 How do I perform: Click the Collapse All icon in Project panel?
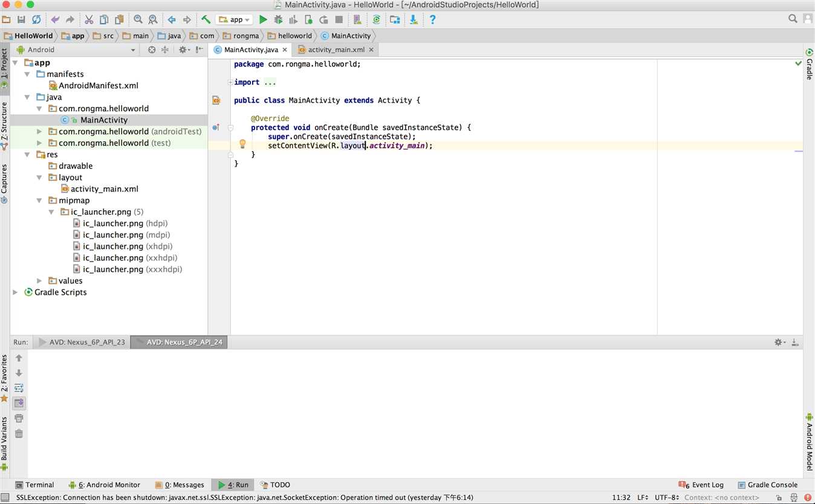164,50
